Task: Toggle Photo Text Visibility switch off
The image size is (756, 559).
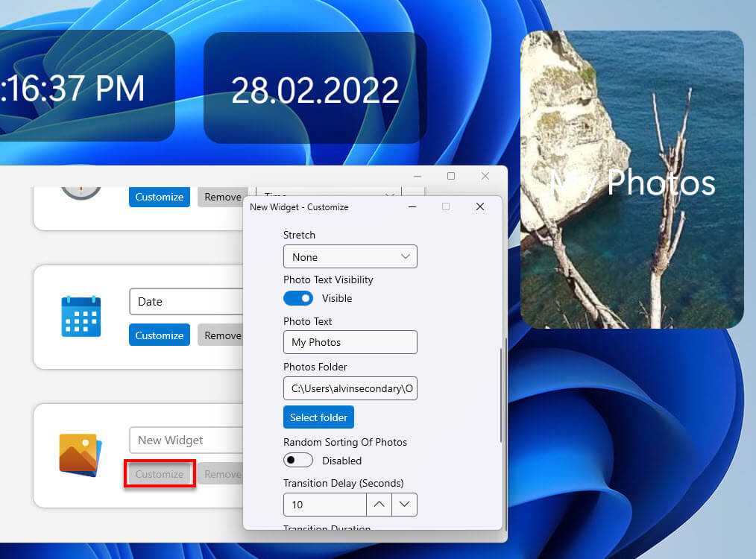Action: tap(298, 298)
